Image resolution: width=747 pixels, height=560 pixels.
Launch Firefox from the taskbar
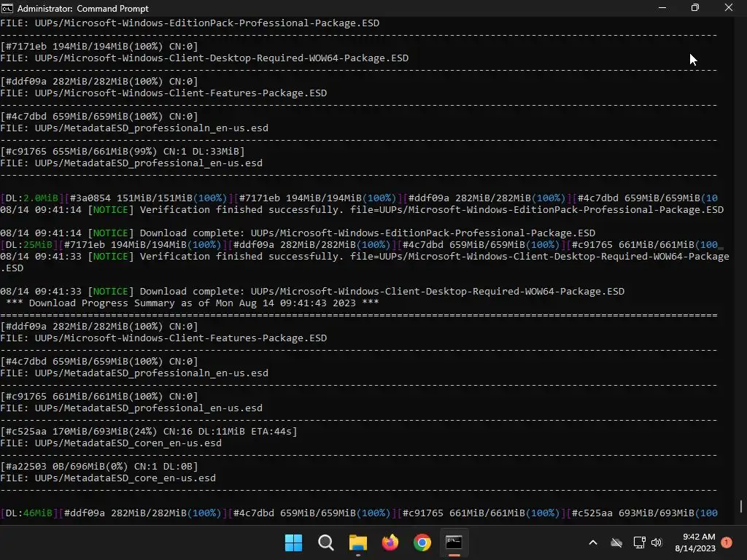[390, 542]
